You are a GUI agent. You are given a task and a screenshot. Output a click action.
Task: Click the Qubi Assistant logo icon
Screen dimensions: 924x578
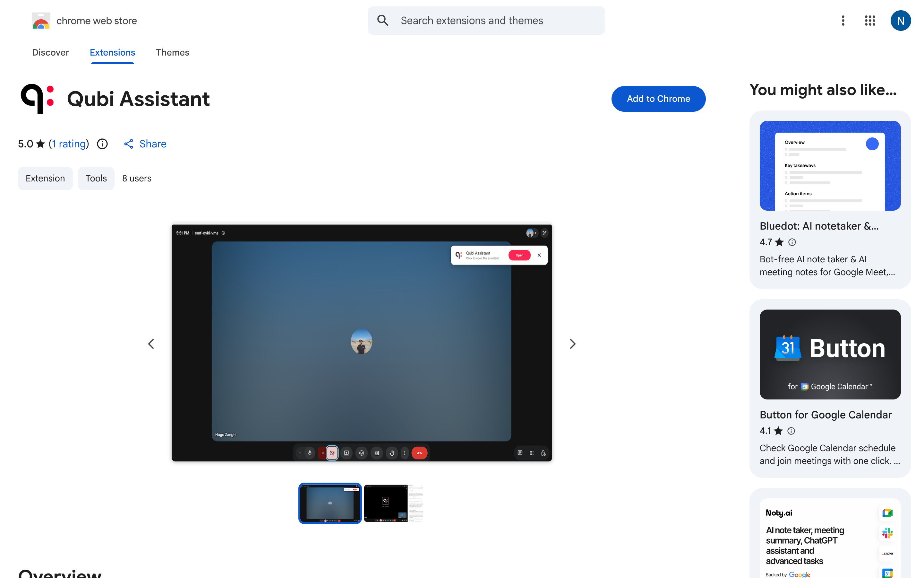(38, 99)
